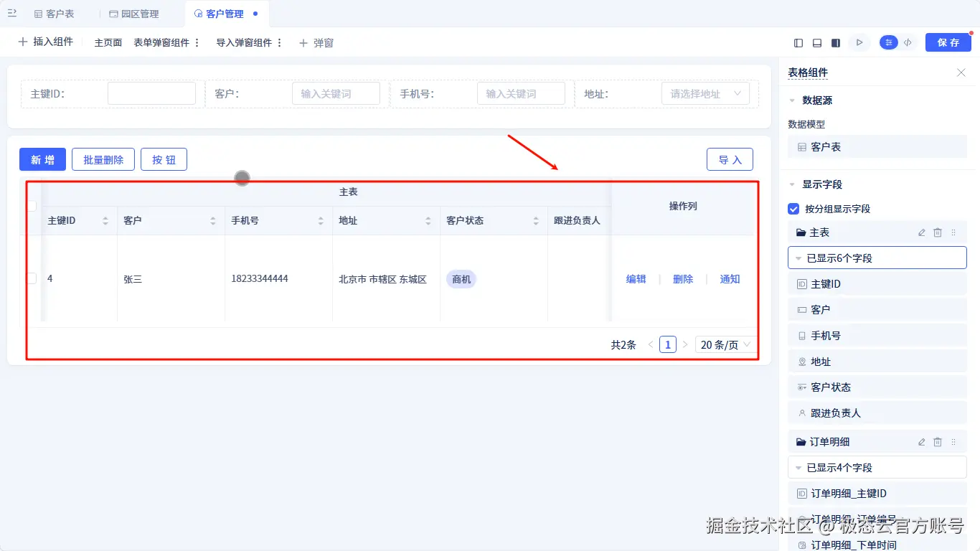Click the trash icon for 订单明细 group
The image size is (980, 551).
click(x=938, y=442)
